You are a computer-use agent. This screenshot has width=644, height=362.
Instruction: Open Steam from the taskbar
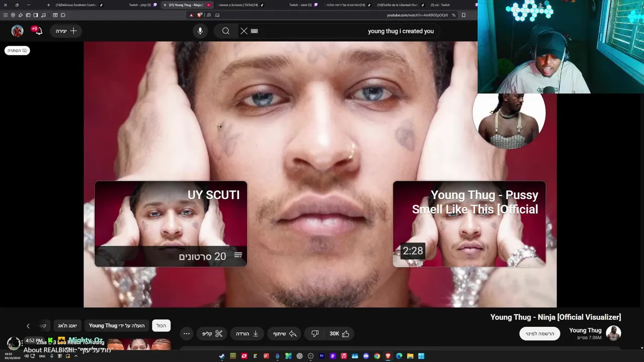coord(222,356)
